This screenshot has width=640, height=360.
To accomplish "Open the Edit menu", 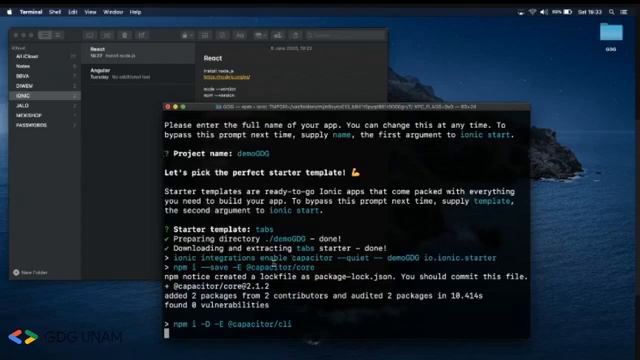I will click(73, 12).
